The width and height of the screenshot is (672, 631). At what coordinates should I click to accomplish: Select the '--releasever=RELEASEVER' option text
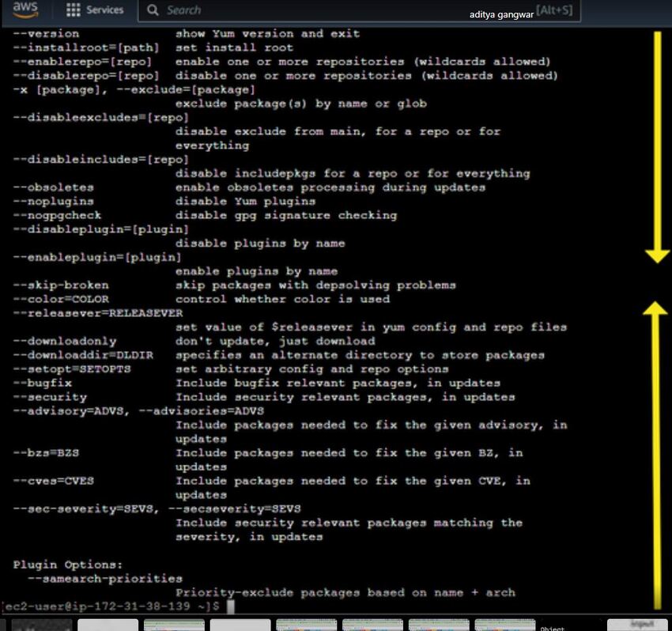click(x=98, y=313)
